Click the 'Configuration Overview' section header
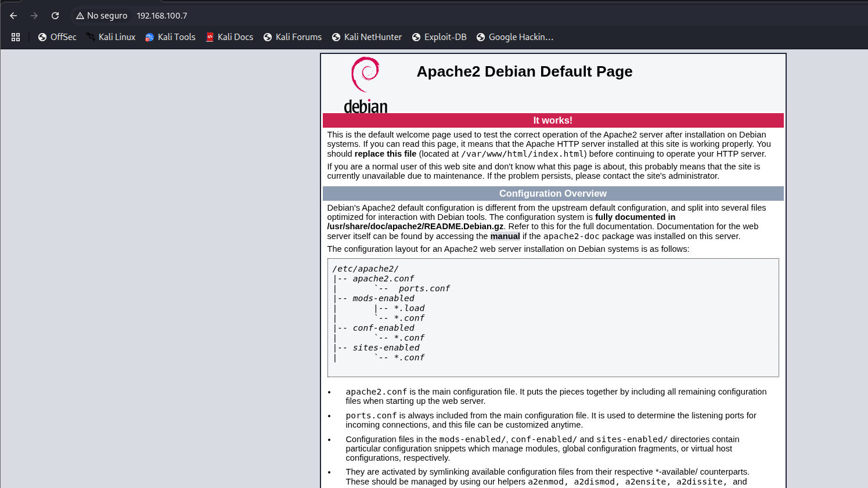This screenshot has height=488, width=868. [x=553, y=193]
